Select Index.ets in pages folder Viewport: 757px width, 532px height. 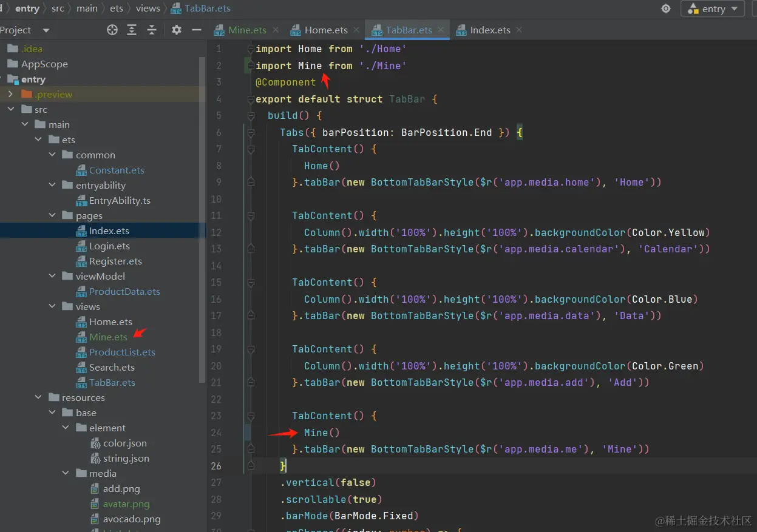109,231
